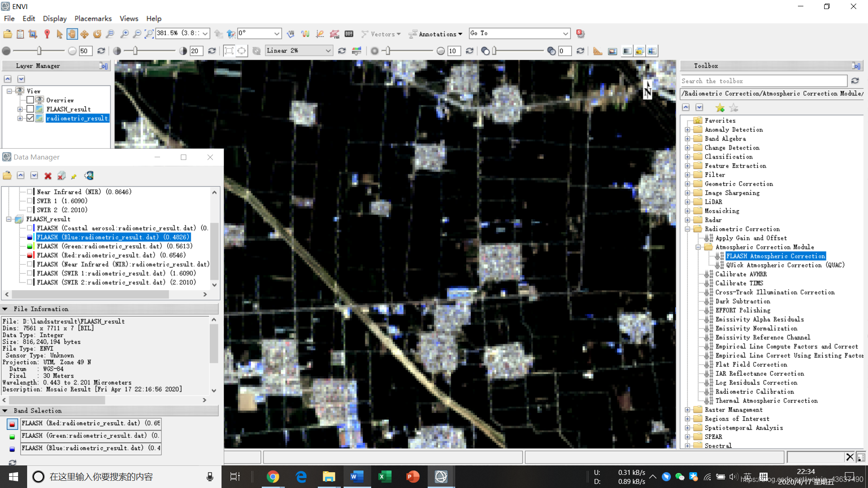Click the Placemark pin tool icon
The width and height of the screenshot is (868, 488).
click(47, 34)
